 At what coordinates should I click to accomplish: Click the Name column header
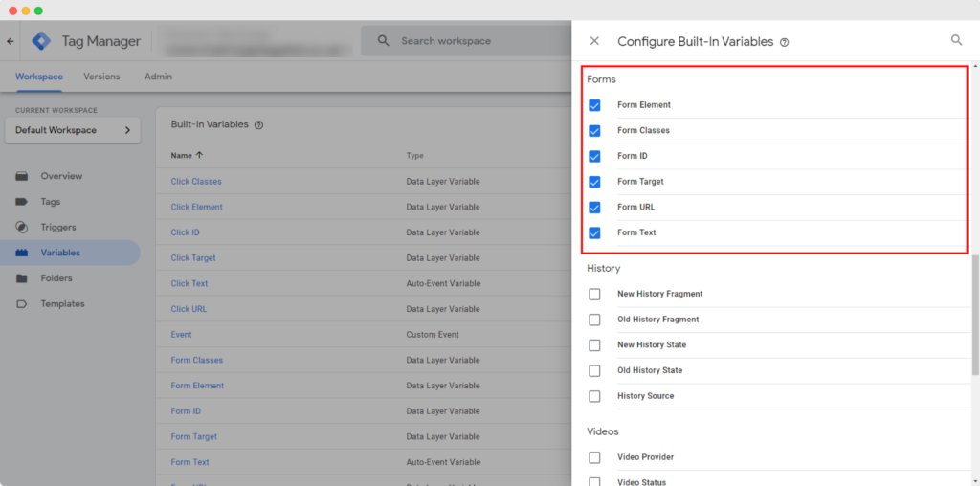tap(181, 156)
